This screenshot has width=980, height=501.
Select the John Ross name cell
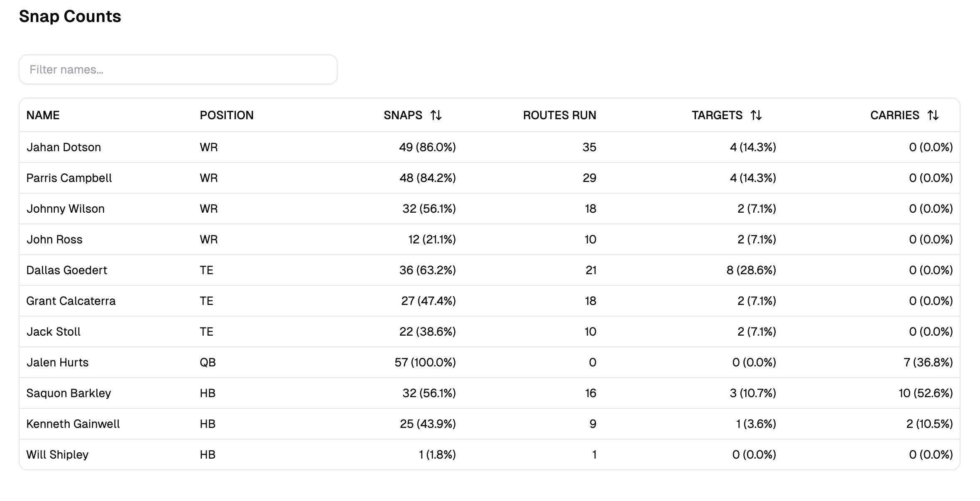tap(54, 239)
